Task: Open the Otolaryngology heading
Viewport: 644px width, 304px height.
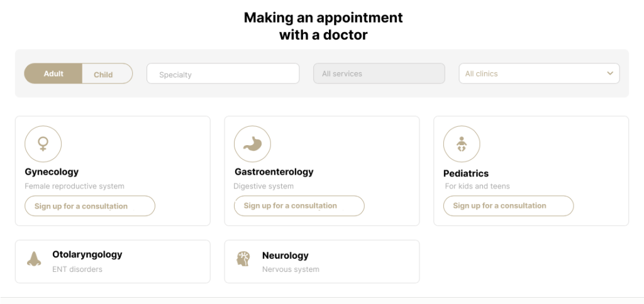Action: [x=87, y=254]
